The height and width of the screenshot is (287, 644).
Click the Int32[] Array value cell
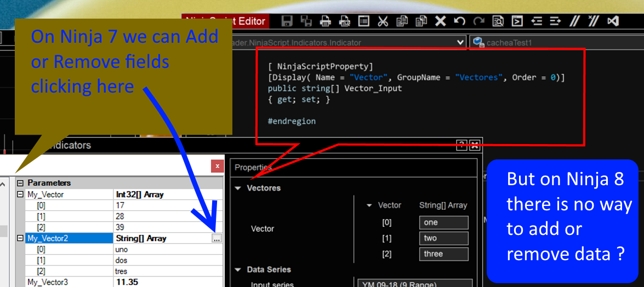168,194
